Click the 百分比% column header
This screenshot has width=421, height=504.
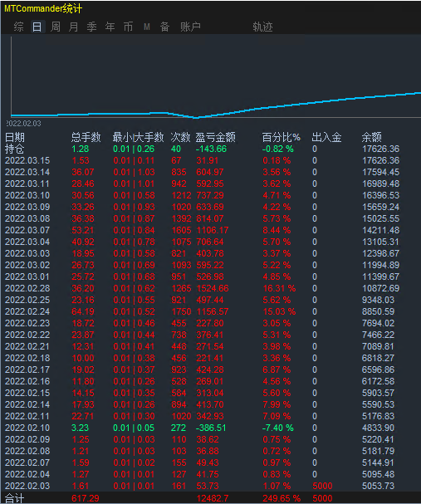click(x=281, y=138)
